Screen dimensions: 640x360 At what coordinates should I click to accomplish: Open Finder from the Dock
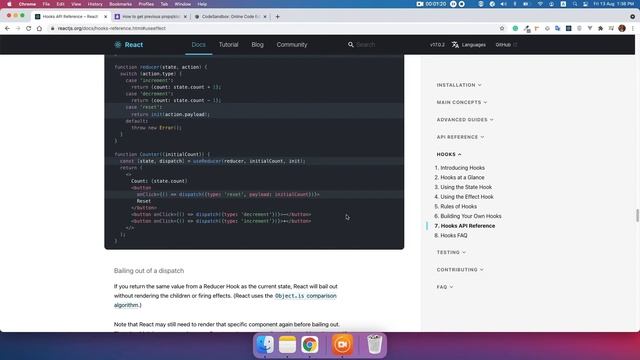pyautogui.click(x=265, y=344)
